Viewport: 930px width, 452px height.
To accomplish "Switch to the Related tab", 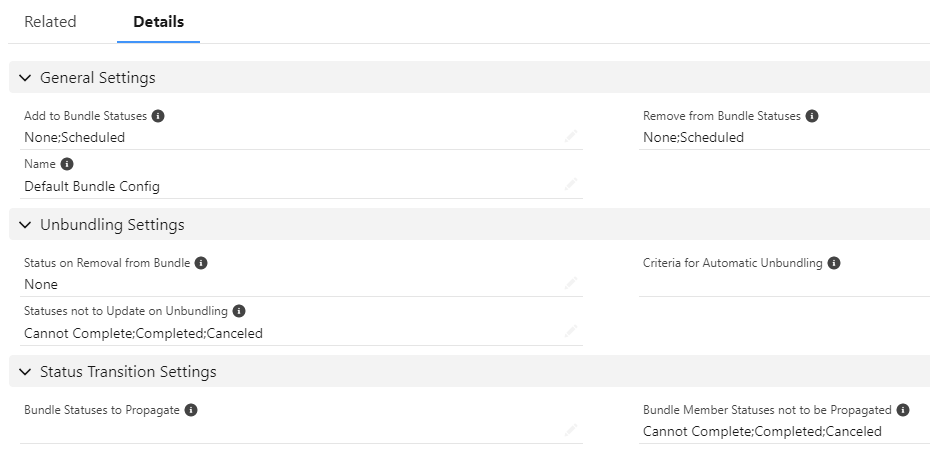I will click(x=50, y=22).
